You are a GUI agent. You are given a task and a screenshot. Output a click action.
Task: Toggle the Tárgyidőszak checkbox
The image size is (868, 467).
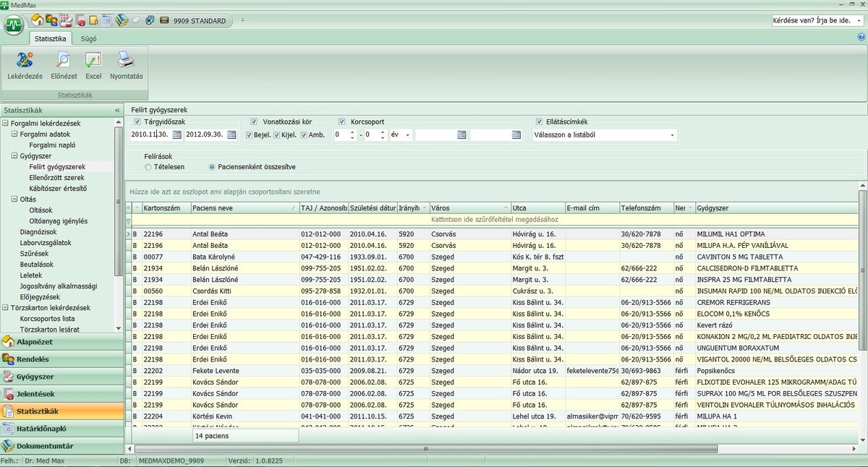(x=137, y=121)
